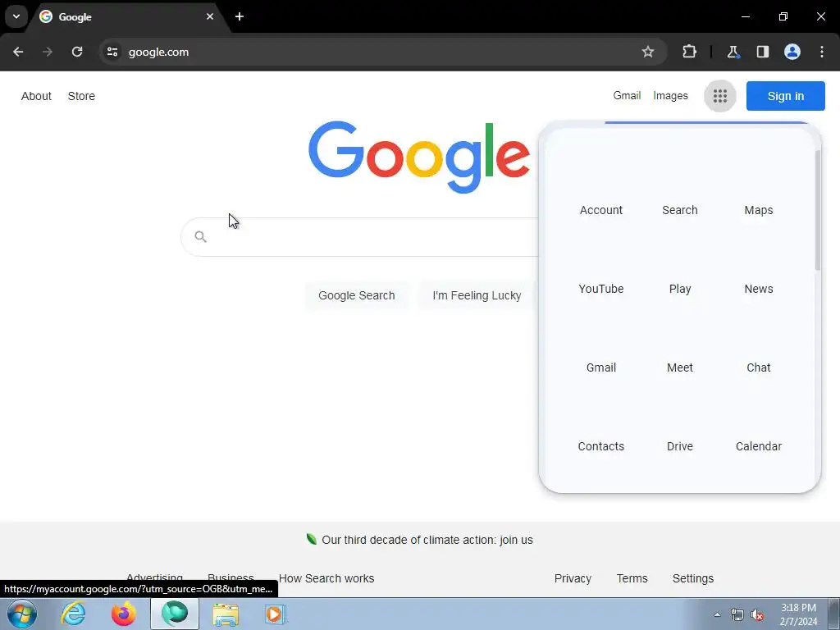The width and height of the screenshot is (840, 630).
Task: Open site information icon in address bar
Action: (x=112, y=52)
